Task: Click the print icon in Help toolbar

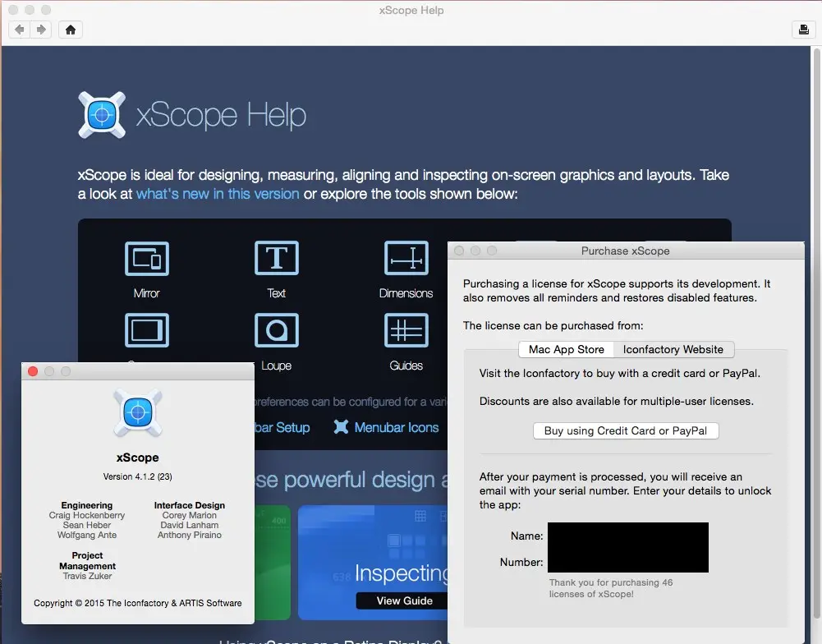Action: pos(803,30)
